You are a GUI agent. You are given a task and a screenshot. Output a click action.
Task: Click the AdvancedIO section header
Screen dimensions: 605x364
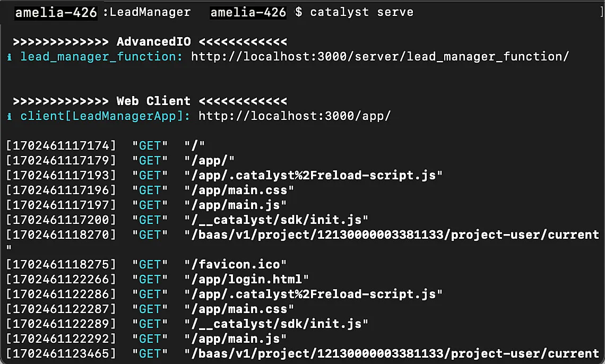tap(153, 41)
